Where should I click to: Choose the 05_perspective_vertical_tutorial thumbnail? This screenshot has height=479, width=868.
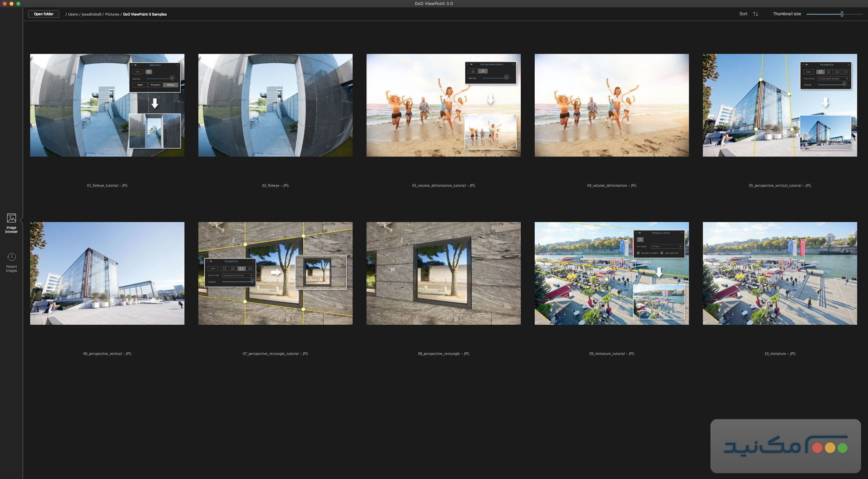point(779,105)
